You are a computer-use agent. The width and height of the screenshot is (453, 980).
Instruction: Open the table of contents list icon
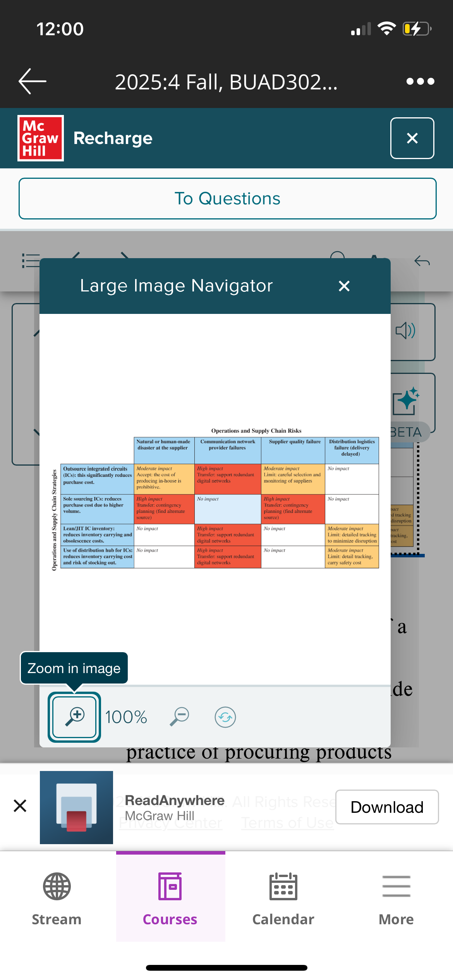point(30,260)
